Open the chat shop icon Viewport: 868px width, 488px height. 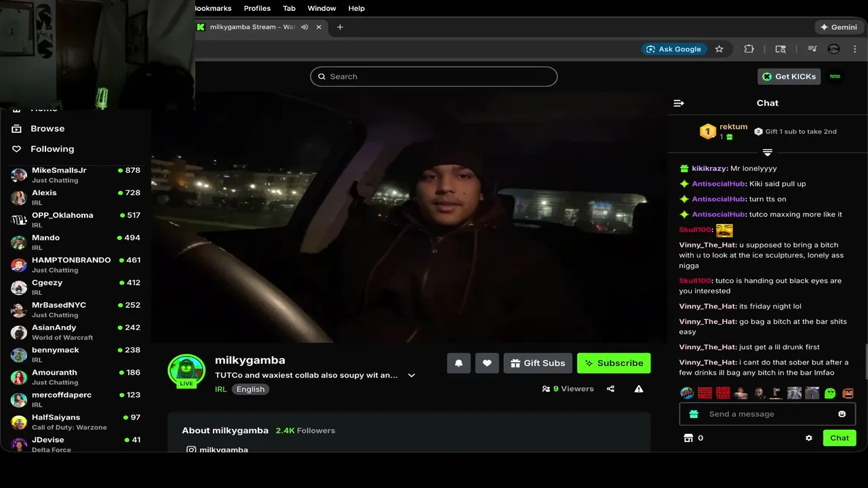point(689,438)
